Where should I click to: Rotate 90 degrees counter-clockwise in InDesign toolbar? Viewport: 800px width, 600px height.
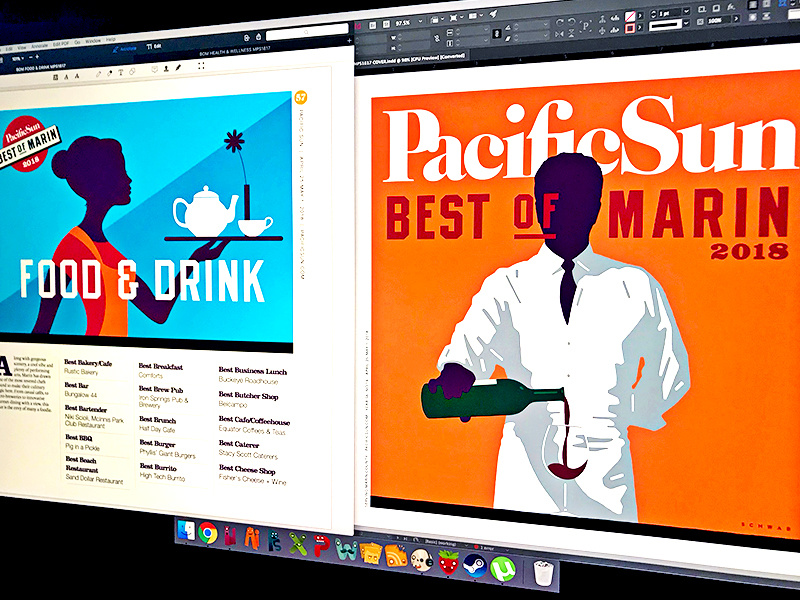tap(571, 21)
